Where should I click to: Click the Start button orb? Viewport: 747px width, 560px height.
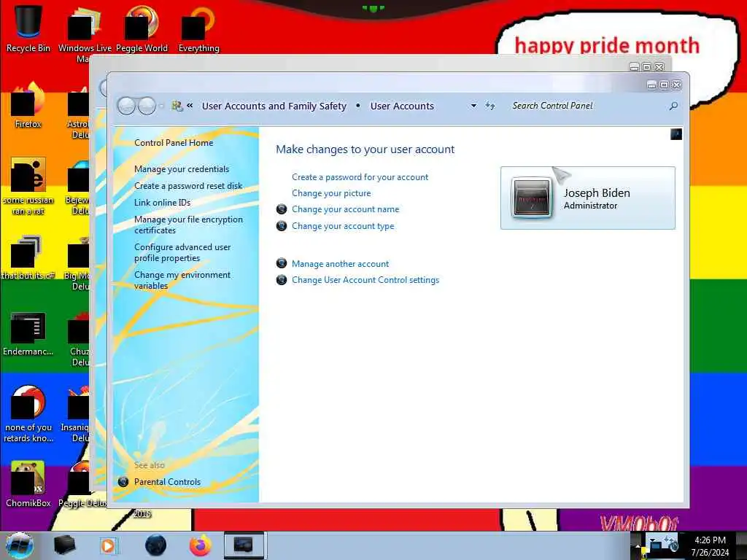click(x=20, y=545)
